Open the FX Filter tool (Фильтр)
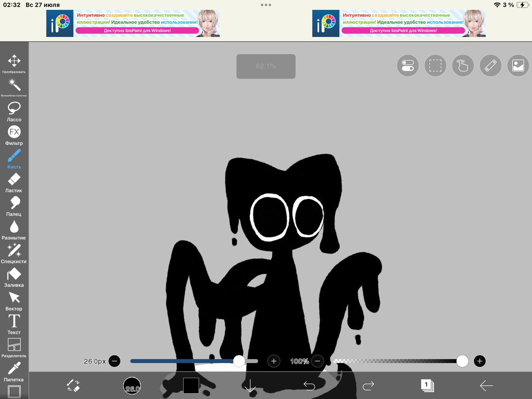The width and height of the screenshot is (532, 399). coord(14,135)
